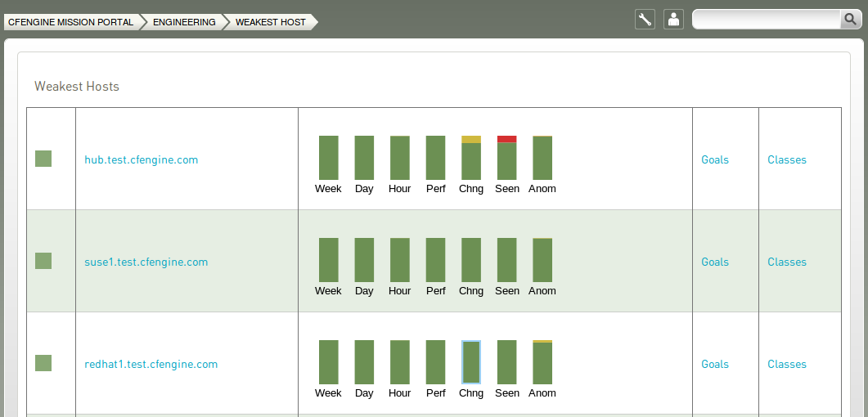The width and height of the screenshot is (868, 417).
Task: View Goals for hub.test.cfengine.com
Action: coord(715,159)
